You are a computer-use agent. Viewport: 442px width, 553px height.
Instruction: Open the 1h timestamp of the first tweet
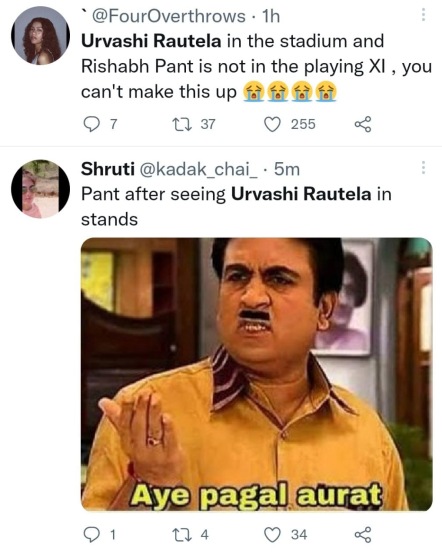pyautogui.click(x=271, y=16)
